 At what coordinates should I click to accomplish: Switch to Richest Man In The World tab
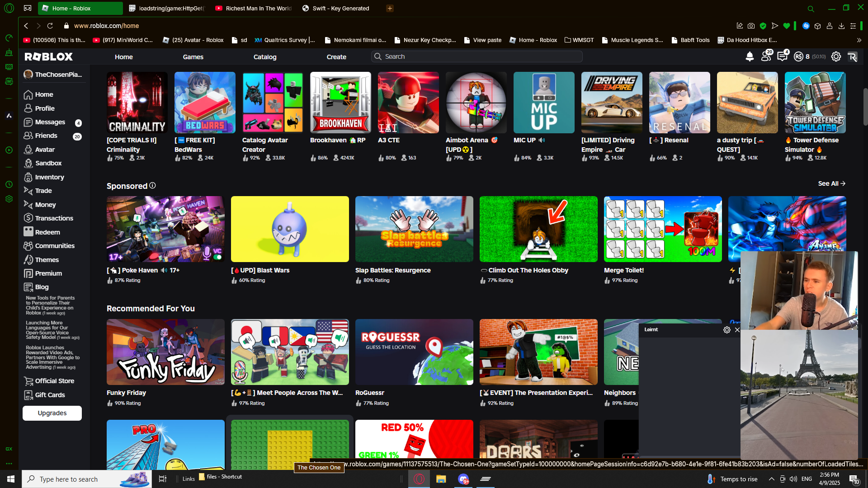[x=254, y=8]
